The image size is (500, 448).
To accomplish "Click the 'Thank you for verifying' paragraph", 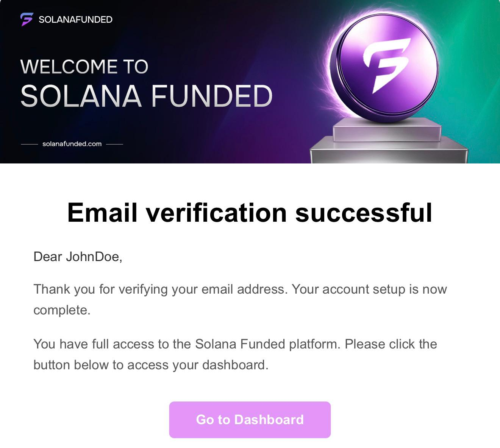I will click(240, 289).
